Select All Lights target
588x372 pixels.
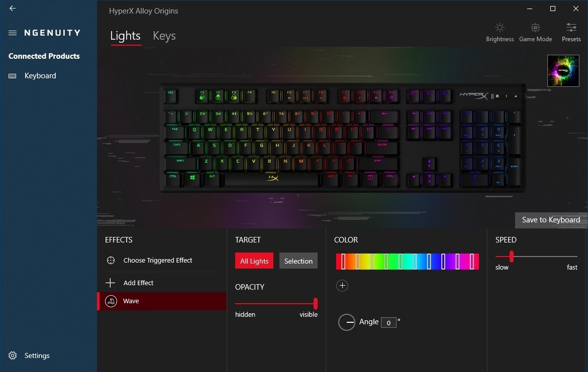(x=254, y=261)
